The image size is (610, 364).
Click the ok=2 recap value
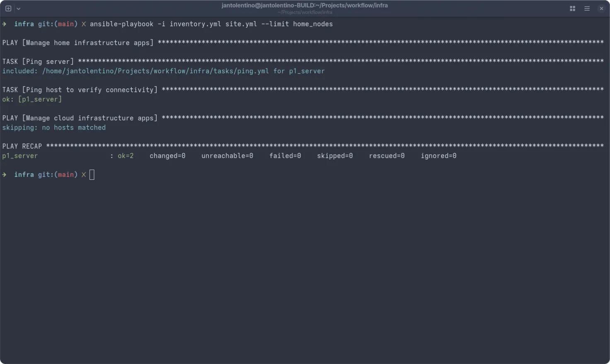pos(126,156)
